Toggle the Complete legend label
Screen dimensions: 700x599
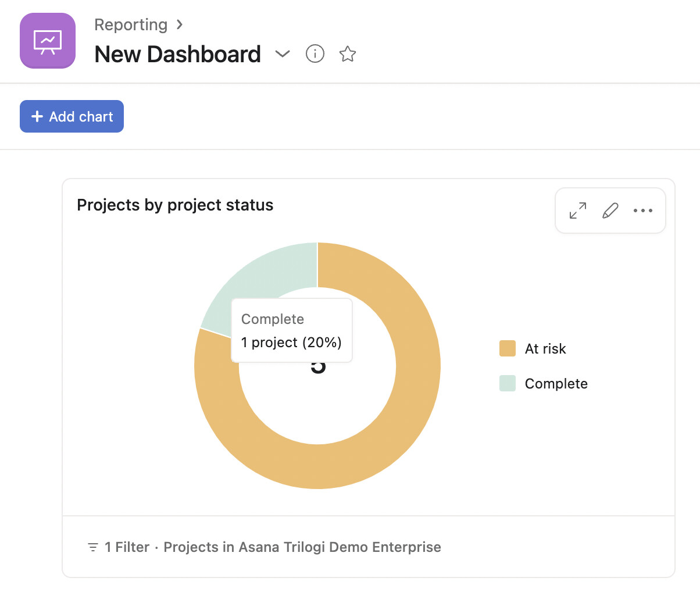click(556, 383)
